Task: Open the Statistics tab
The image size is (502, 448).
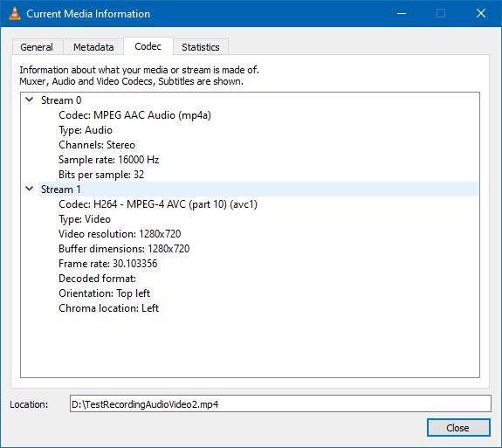Action: [x=201, y=47]
